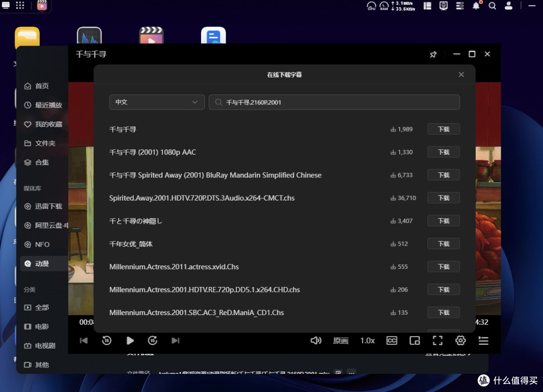Pin the player window on top
This screenshot has height=392, width=543.
[433, 54]
